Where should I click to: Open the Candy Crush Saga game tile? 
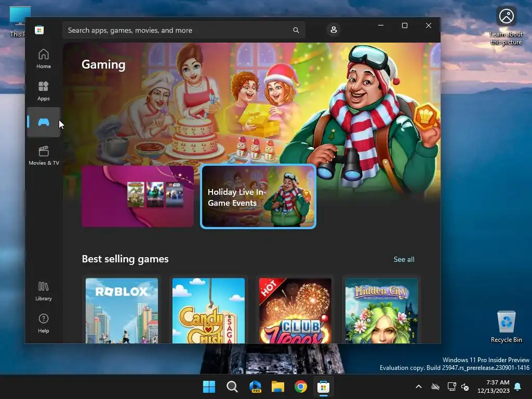[208, 311]
